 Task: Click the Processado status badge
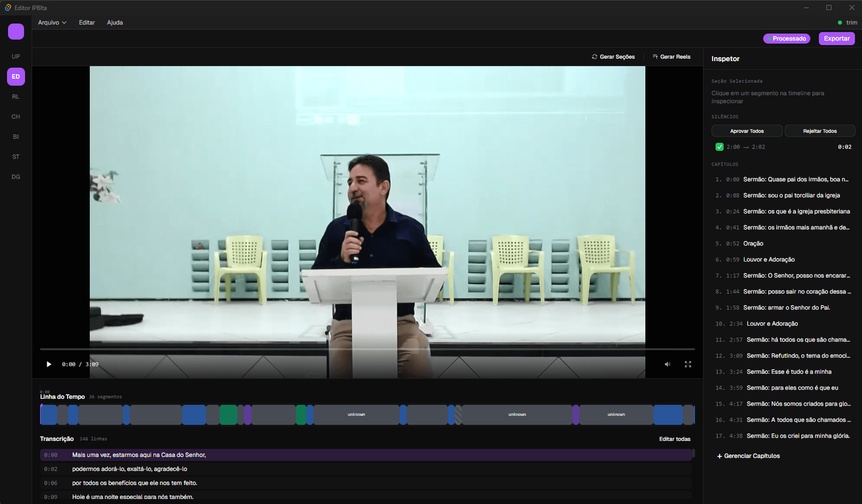787,39
